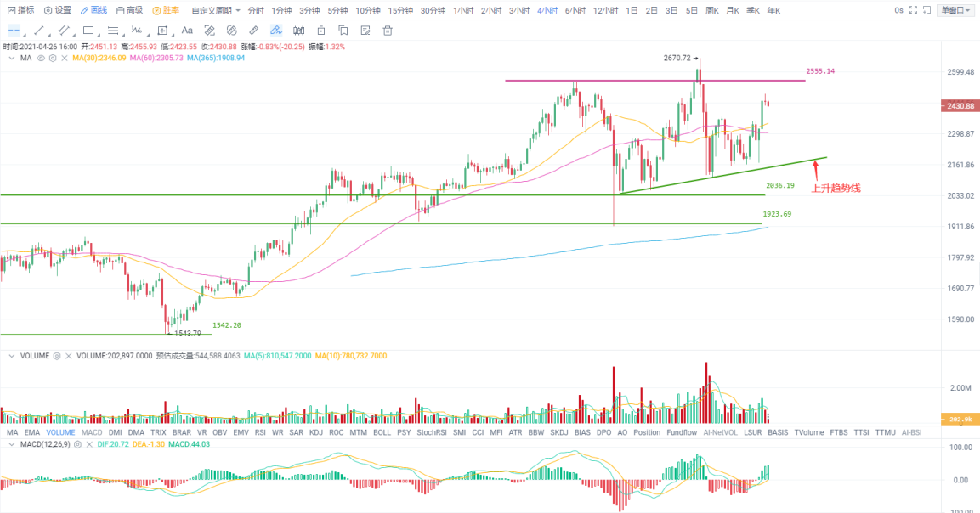Click the edit note icon
Image resolution: width=980 pixels, height=513 pixels.
(365, 30)
